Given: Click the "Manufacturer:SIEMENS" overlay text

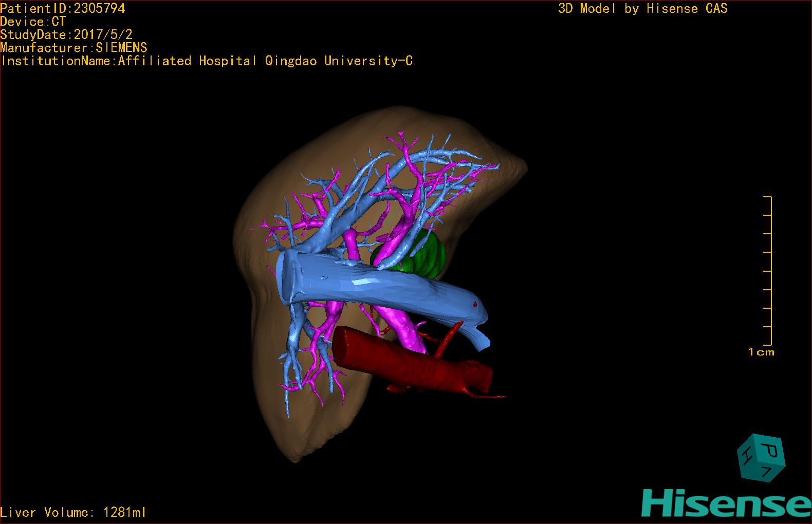Looking at the screenshot, I should tap(73, 48).
